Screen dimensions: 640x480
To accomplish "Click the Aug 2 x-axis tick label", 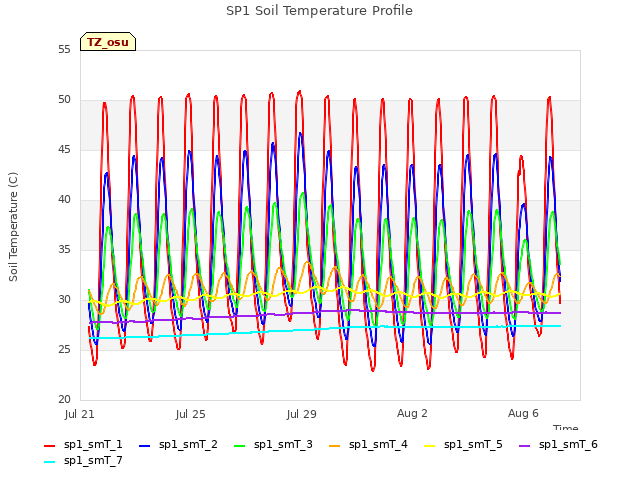I will pos(412,413).
